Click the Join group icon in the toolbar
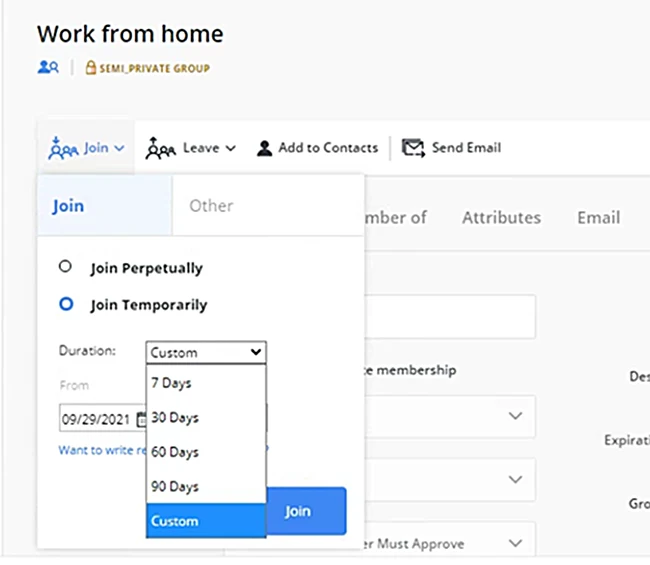This screenshot has height=565, width=650. (63, 148)
